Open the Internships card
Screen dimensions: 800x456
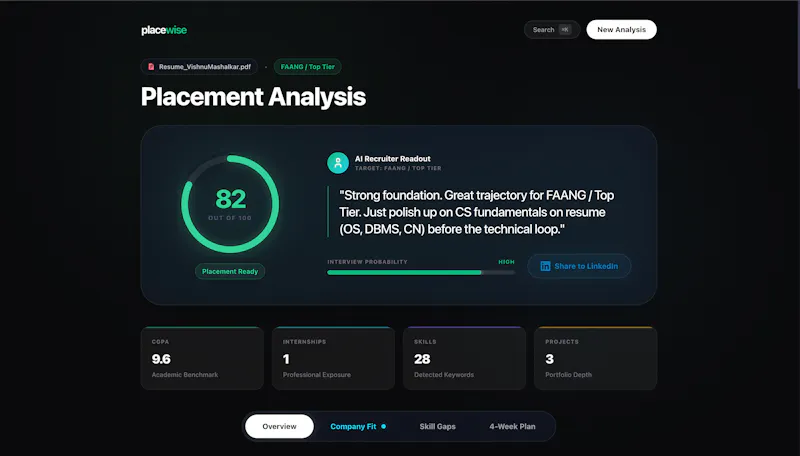333,358
